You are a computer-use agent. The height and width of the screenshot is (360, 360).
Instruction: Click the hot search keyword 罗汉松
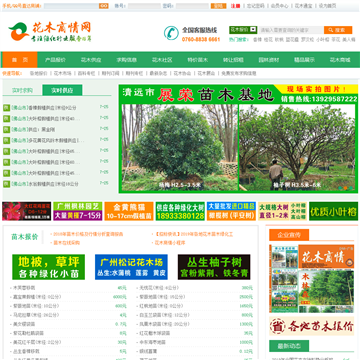(x=307, y=39)
